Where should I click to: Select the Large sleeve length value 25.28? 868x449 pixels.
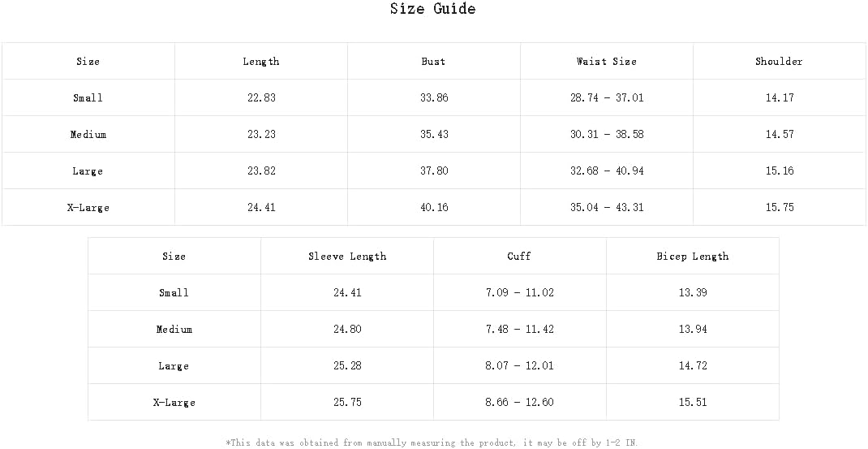(347, 366)
